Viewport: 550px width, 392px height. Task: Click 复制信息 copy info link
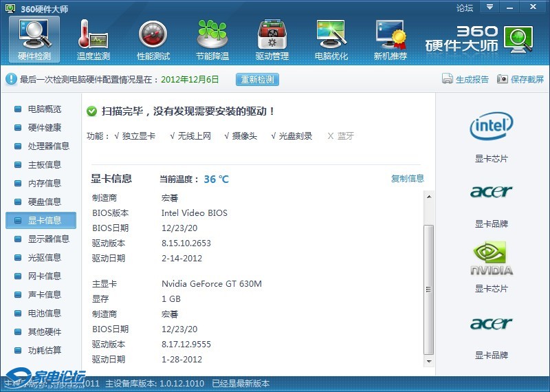coord(408,179)
